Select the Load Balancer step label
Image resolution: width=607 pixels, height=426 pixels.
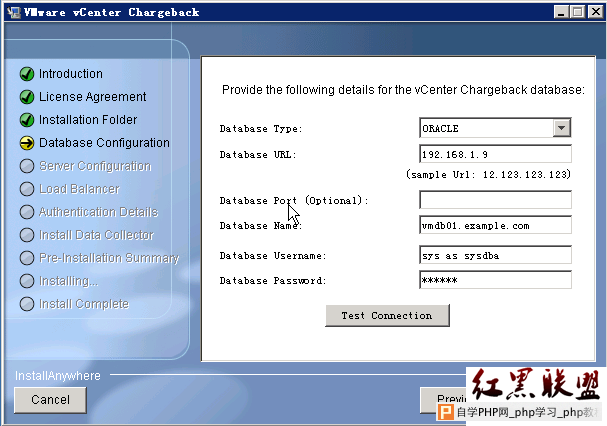point(79,189)
